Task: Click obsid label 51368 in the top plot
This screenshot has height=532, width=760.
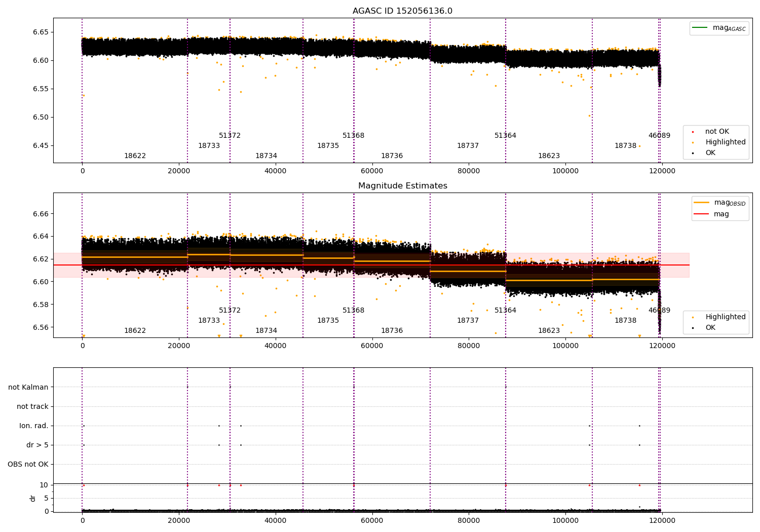Action: [353, 136]
